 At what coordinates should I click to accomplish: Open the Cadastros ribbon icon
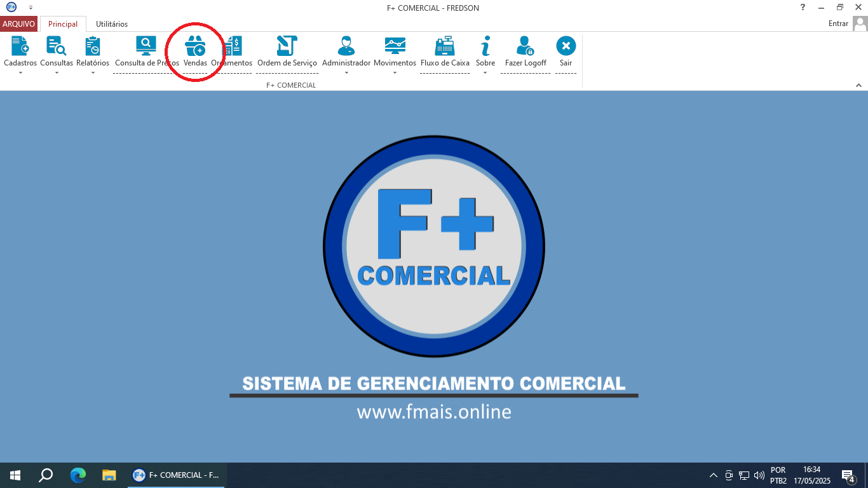[20, 46]
